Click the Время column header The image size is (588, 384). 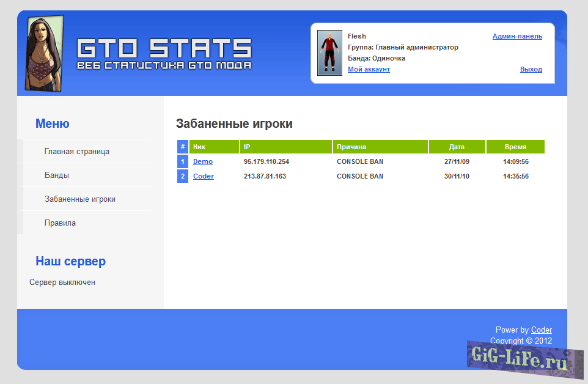[515, 147]
